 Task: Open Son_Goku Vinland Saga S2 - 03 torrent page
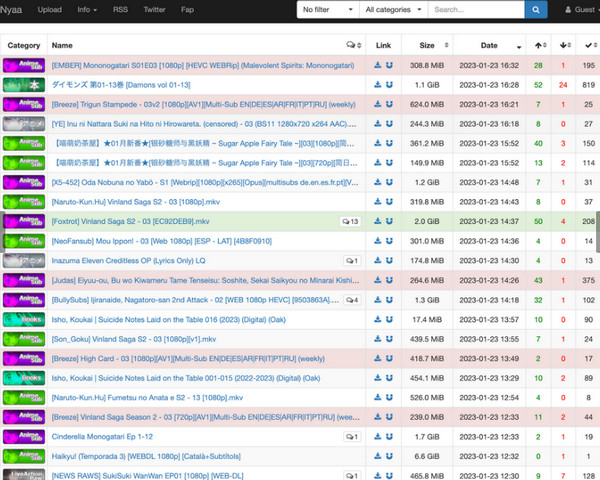134,339
